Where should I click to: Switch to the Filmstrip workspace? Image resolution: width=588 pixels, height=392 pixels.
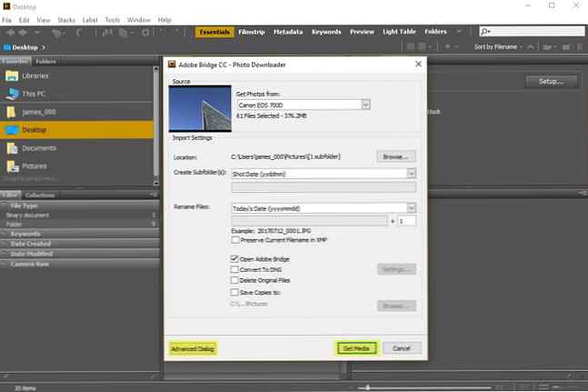tap(252, 32)
